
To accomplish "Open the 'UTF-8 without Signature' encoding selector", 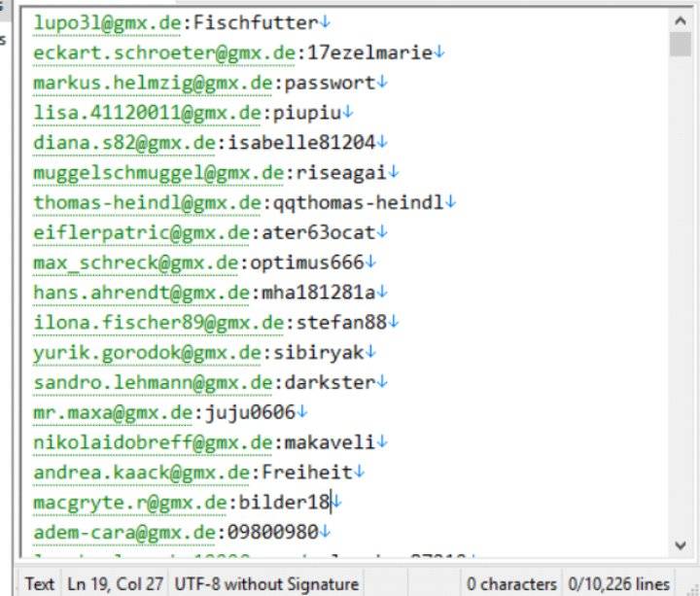I will [266, 584].
